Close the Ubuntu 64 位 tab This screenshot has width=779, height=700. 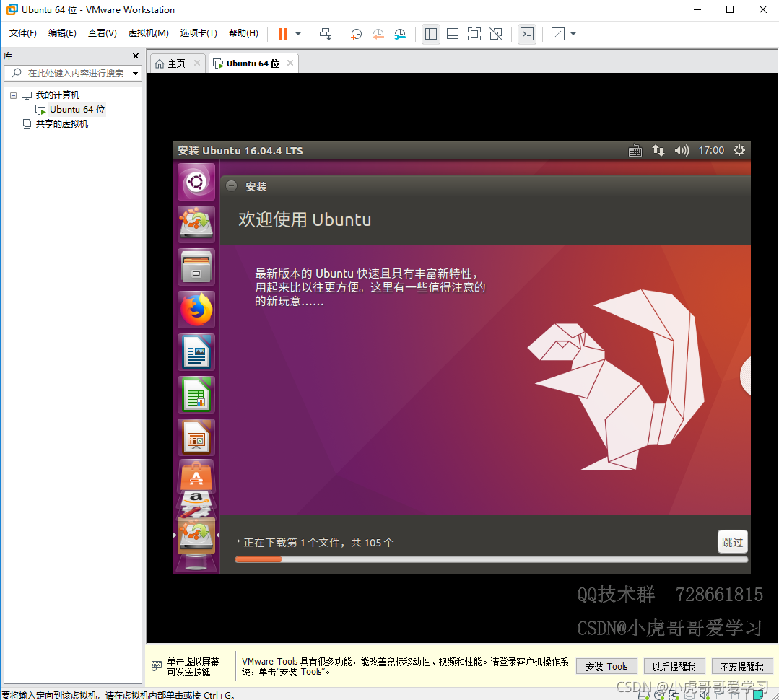290,63
